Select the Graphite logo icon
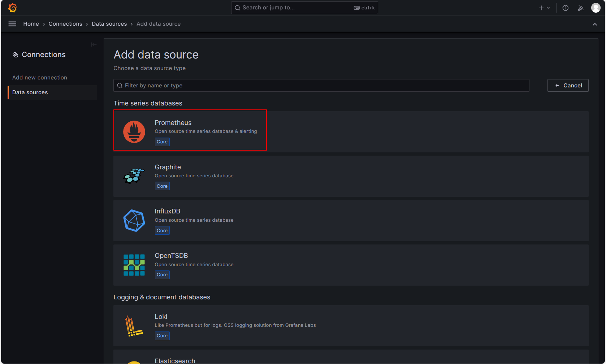606x364 pixels. [x=134, y=176]
